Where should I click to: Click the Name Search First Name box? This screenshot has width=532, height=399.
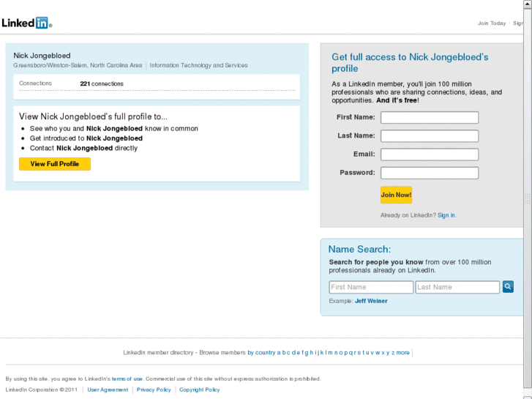click(371, 287)
